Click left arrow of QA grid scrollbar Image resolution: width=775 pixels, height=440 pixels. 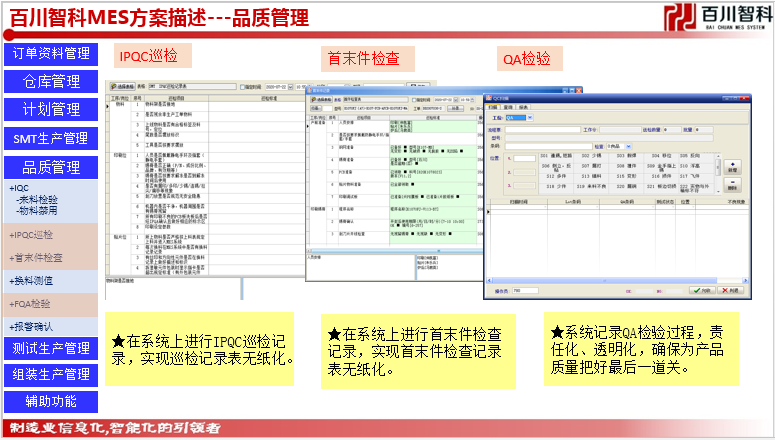pos(489,280)
